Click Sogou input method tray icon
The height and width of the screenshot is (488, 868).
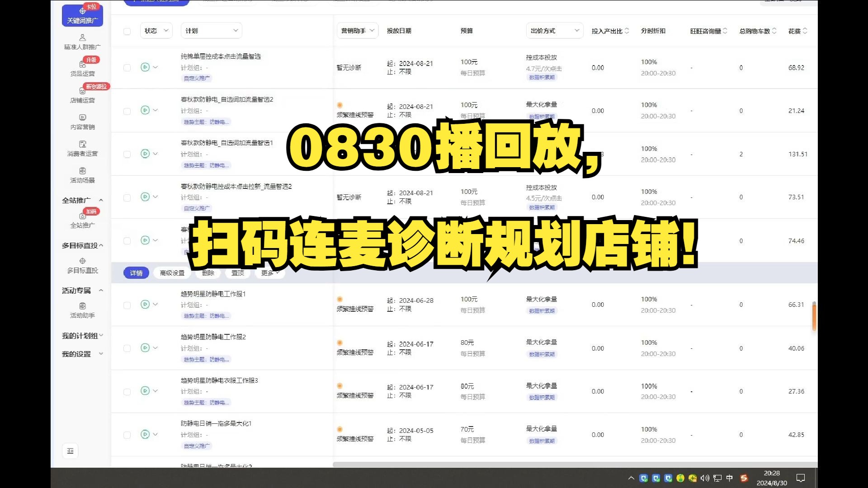pyautogui.click(x=744, y=478)
